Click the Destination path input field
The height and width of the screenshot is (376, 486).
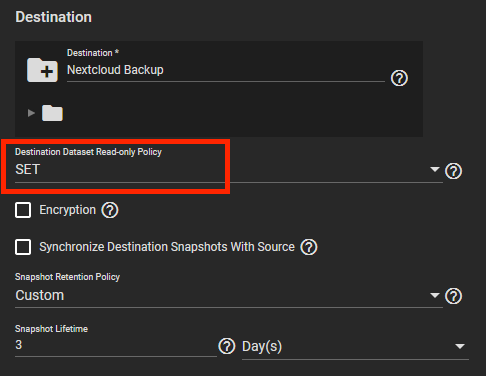tap(226, 70)
